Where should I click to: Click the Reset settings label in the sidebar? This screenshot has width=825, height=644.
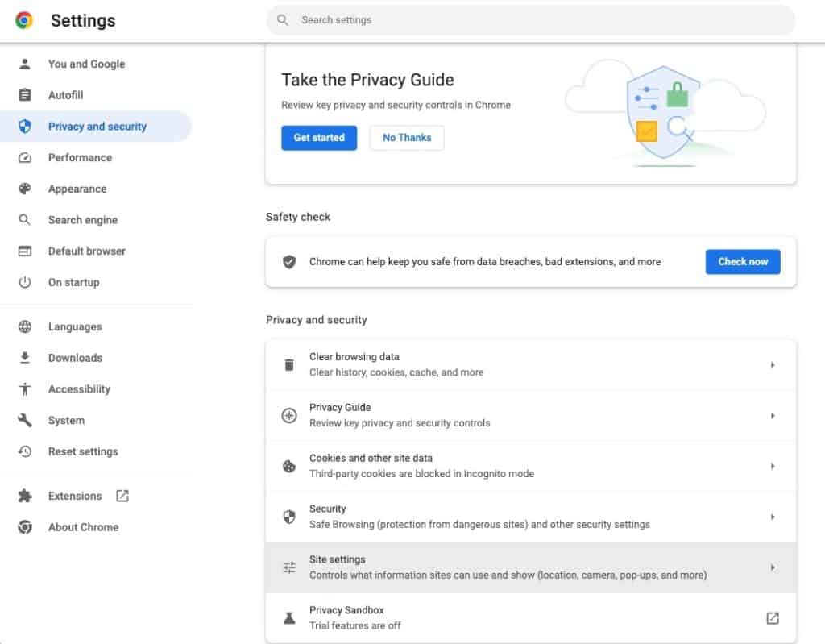tap(83, 451)
